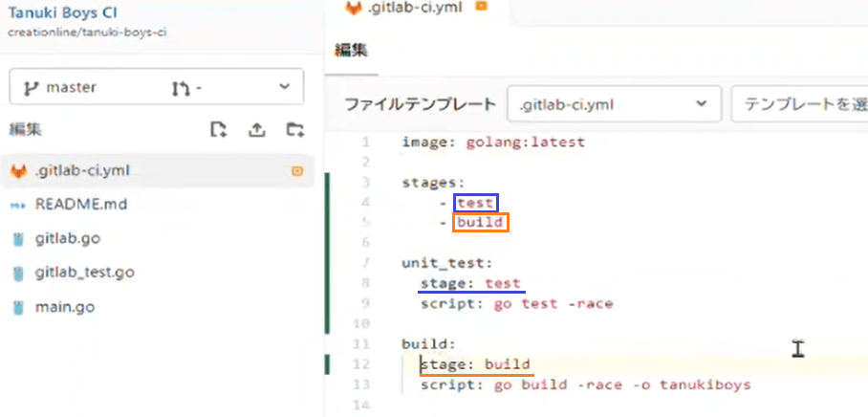This screenshot has width=868, height=417.
Task: Place cursor on 'image: golang:latest' line
Action: (x=493, y=143)
